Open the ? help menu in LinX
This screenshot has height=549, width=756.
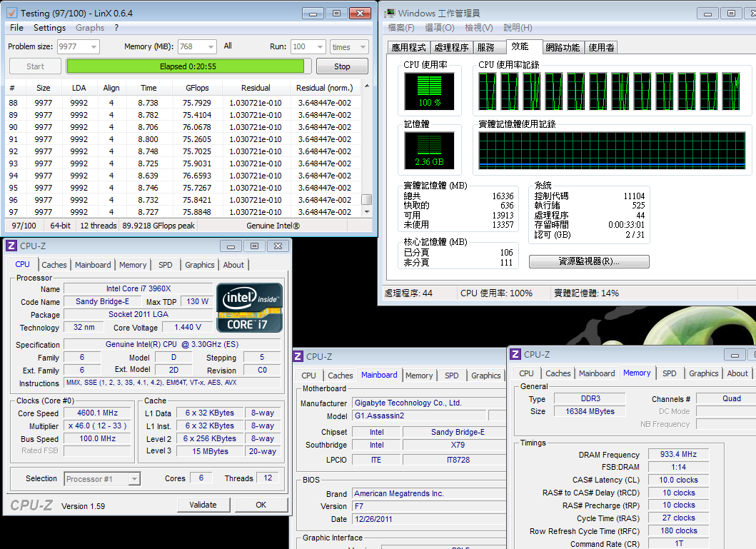click(x=116, y=27)
